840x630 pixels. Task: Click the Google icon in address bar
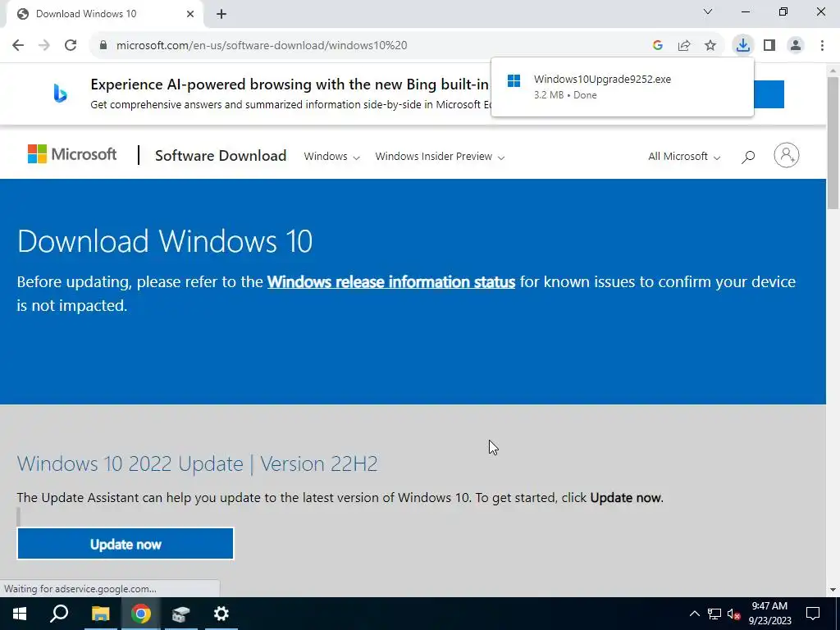pyautogui.click(x=658, y=46)
